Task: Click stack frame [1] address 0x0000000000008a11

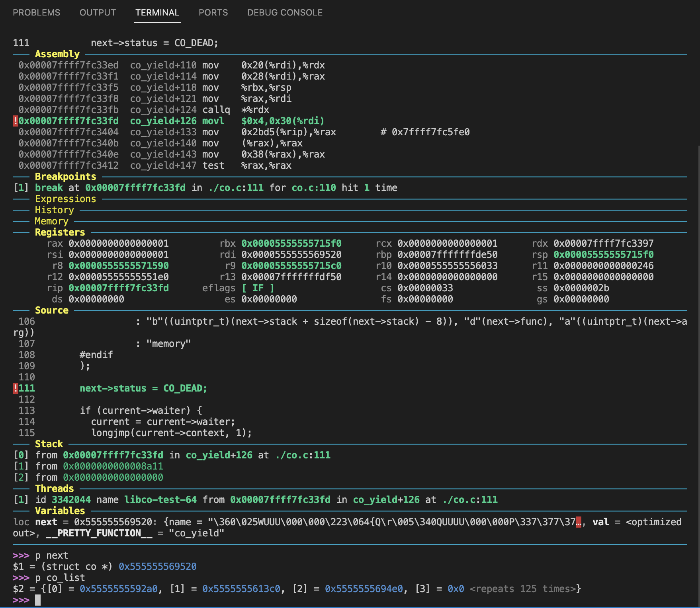Action: 113,466
